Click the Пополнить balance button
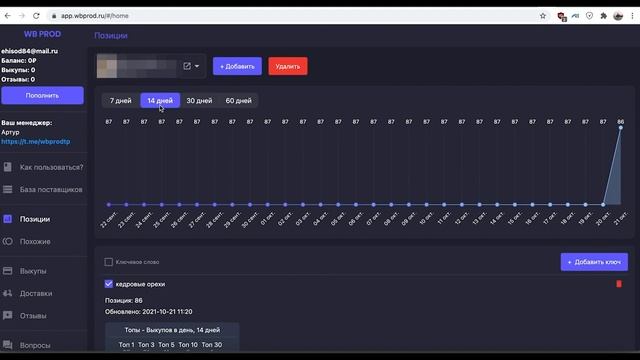This screenshot has width=640, height=360. pos(42,96)
